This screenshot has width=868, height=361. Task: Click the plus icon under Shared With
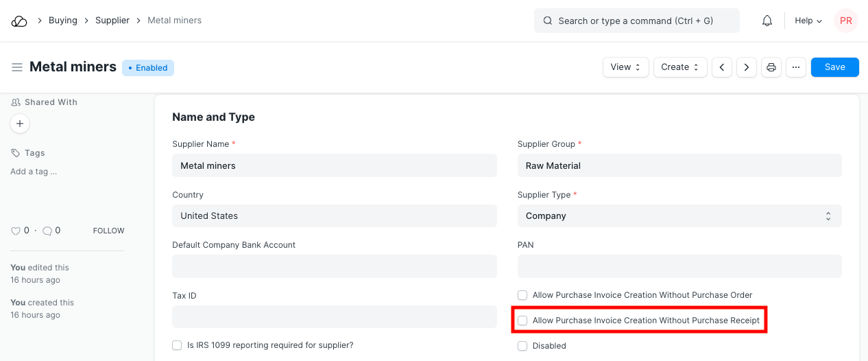click(20, 124)
